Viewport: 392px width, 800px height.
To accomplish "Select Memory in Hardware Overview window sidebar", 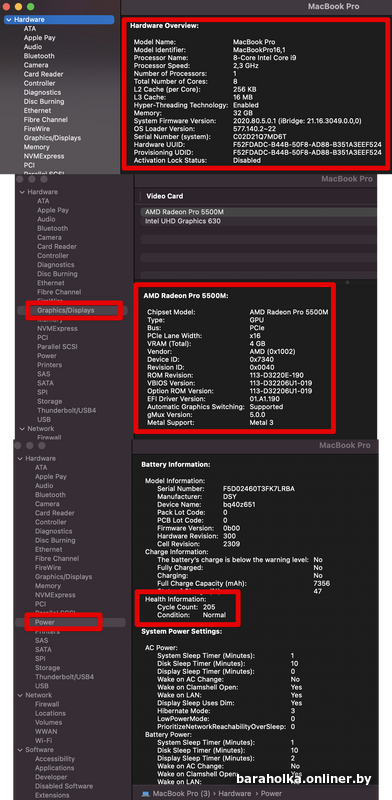I will [x=37, y=147].
